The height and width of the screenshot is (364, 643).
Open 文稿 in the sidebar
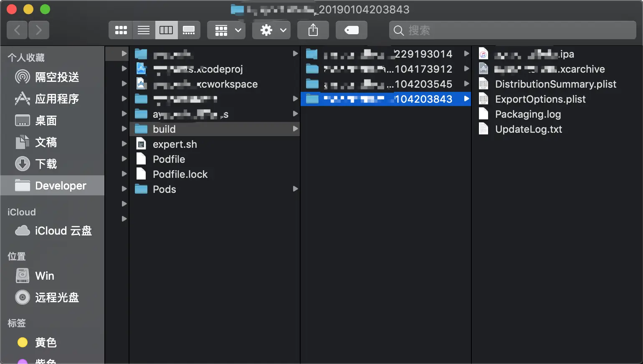(x=53, y=142)
